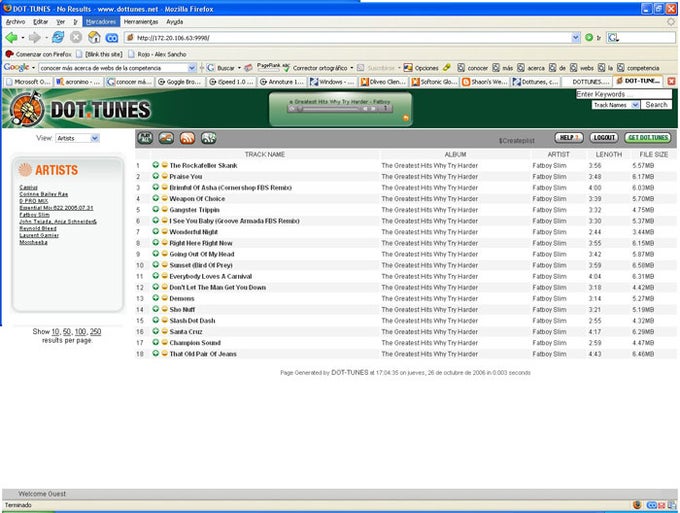Open the Track Names search type dropdown
Screen dimensions: 680x513
point(616,105)
